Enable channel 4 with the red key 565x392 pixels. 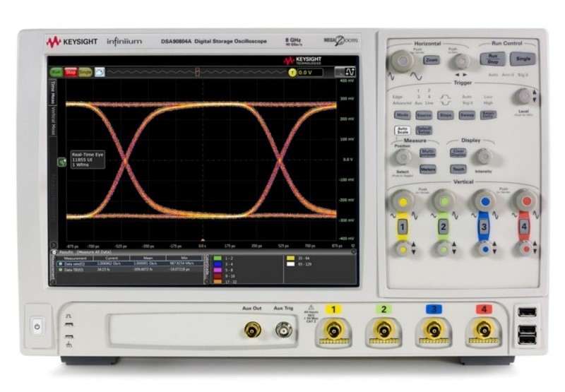523,227
